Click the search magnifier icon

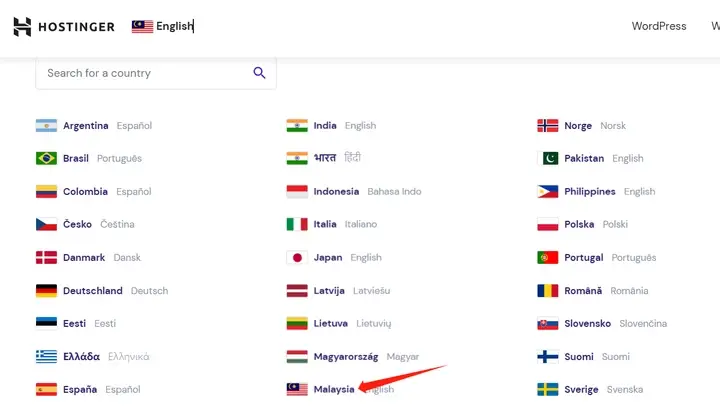click(259, 73)
